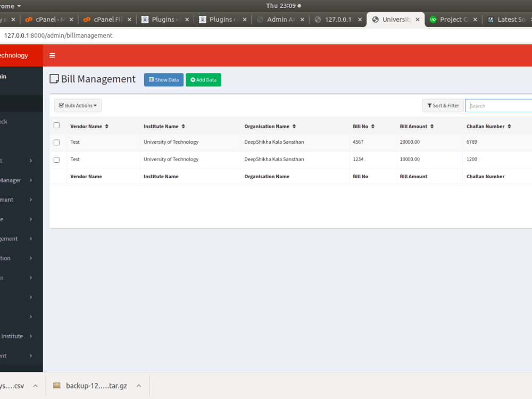Switch to the 127.0.0.1 browser tab
Viewport: 532px width, 399px height.
coord(337,19)
